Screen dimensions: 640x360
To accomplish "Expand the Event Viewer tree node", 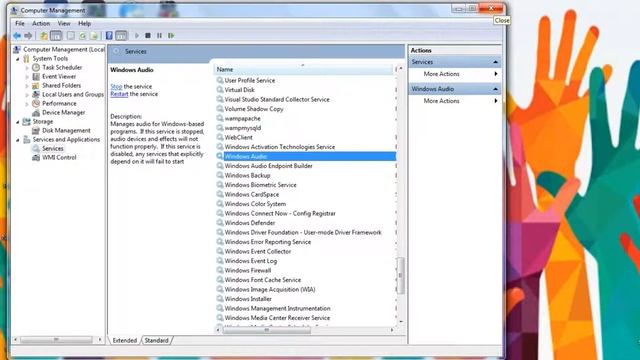I will [x=27, y=77].
